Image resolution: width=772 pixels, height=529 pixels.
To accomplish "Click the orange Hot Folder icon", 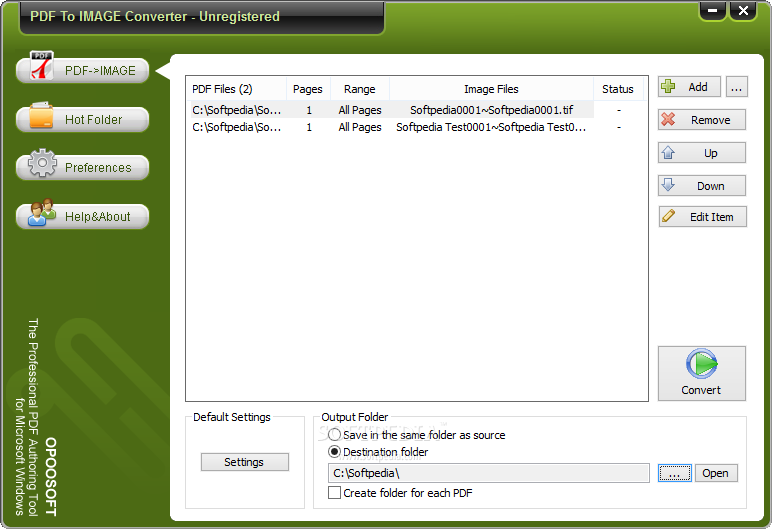I will point(41,115).
